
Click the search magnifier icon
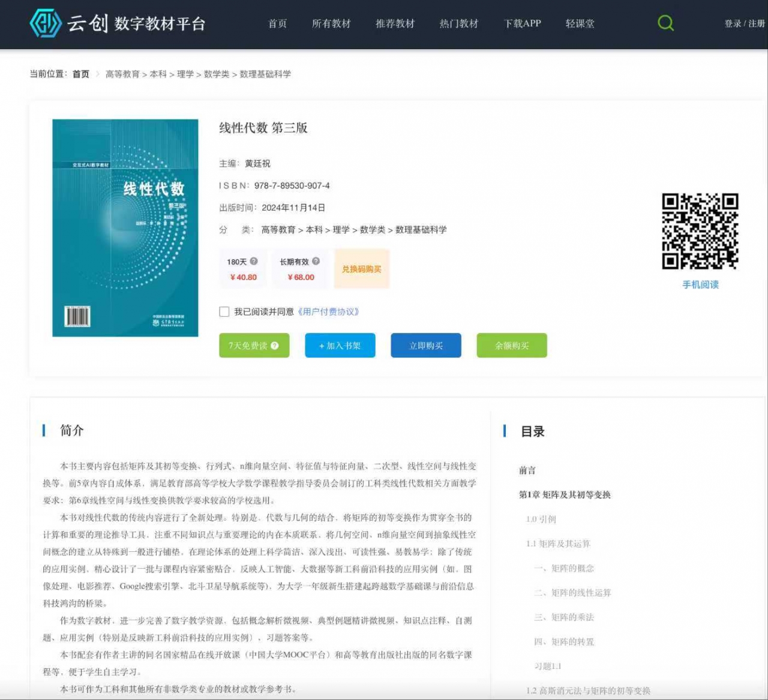665,23
